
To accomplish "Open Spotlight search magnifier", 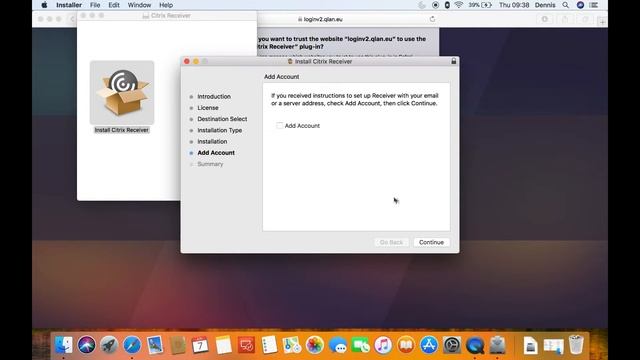I will (x=566, y=5).
